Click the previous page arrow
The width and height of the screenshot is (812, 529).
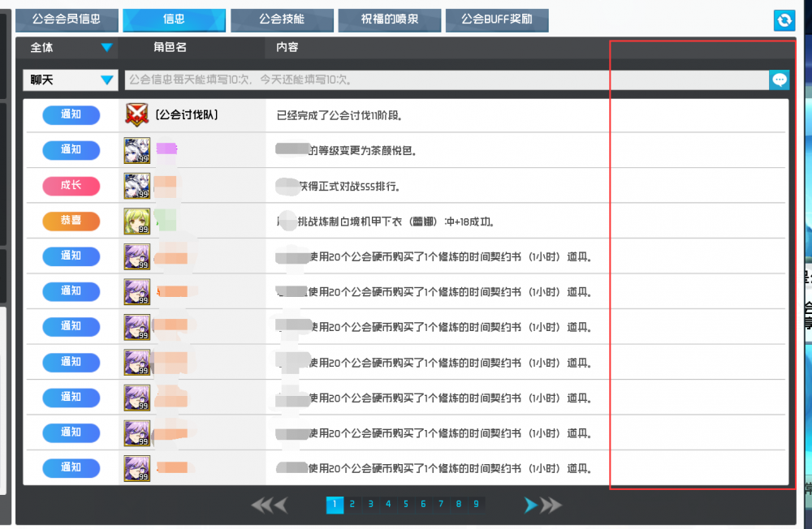tap(282, 505)
